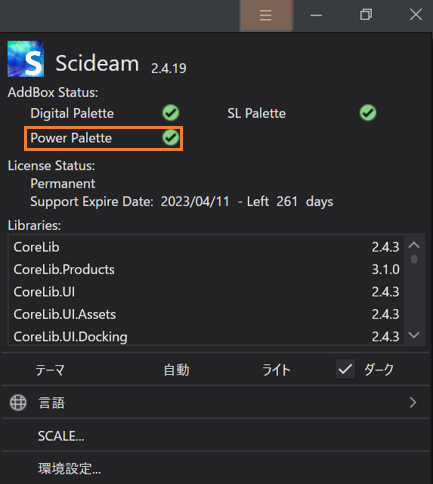The image size is (433, 484).
Task: Select the CoreLib.UI.Assets library row
Action: pos(206,314)
